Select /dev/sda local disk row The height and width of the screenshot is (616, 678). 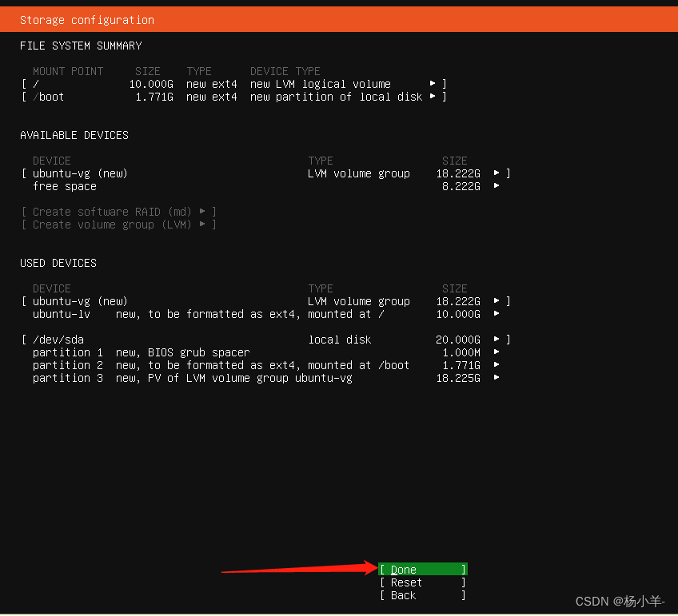266,340
